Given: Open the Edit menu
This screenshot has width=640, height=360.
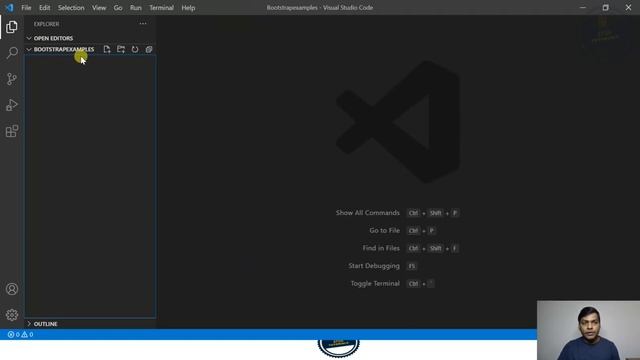Looking at the screenshot, I should coord(44,7).
